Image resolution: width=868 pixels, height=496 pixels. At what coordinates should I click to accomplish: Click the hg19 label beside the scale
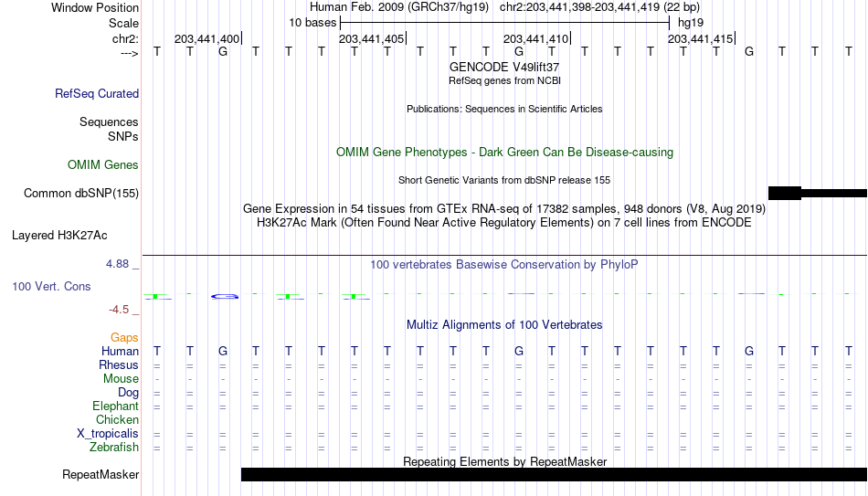tap(691, 23)
